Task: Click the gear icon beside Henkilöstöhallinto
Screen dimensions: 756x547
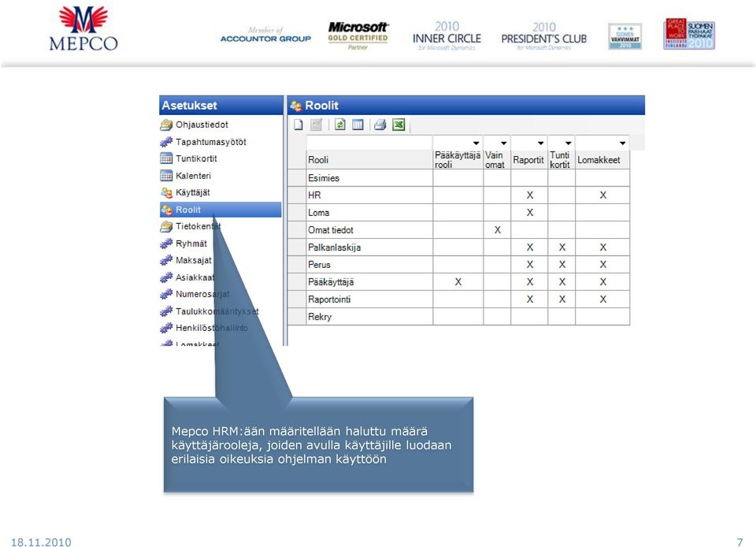Action: coord(166,328)
